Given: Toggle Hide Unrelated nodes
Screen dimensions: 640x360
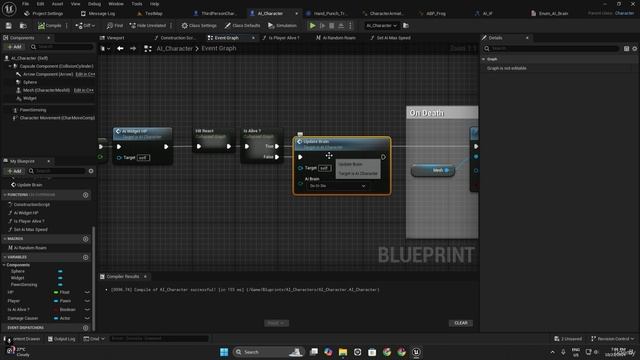Looking at the screenshot, I should pyautogui.click(x=148, y=25).
